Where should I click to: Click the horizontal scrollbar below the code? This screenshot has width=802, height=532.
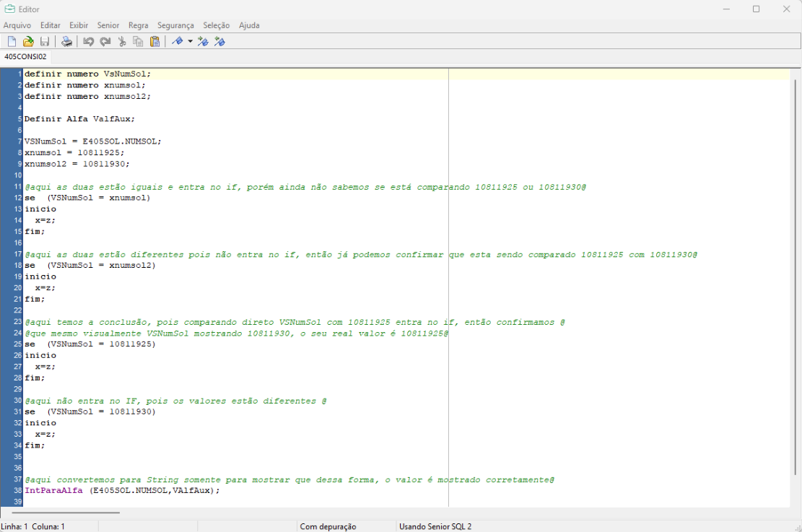[65, 513]
